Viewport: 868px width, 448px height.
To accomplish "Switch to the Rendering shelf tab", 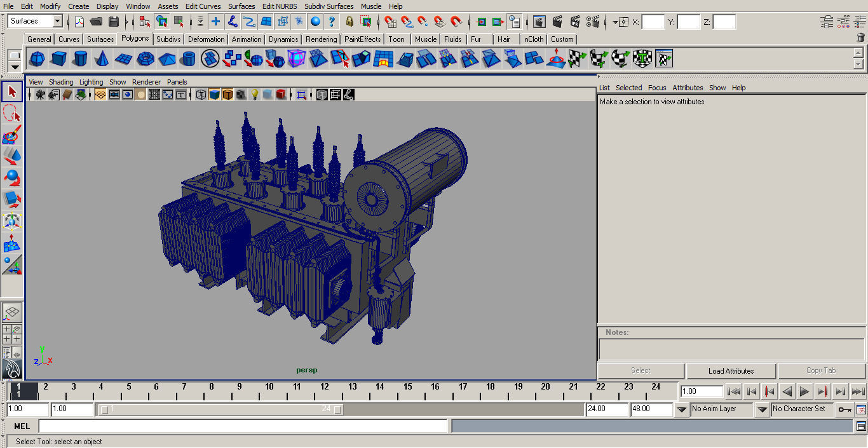I will [322, 39].
